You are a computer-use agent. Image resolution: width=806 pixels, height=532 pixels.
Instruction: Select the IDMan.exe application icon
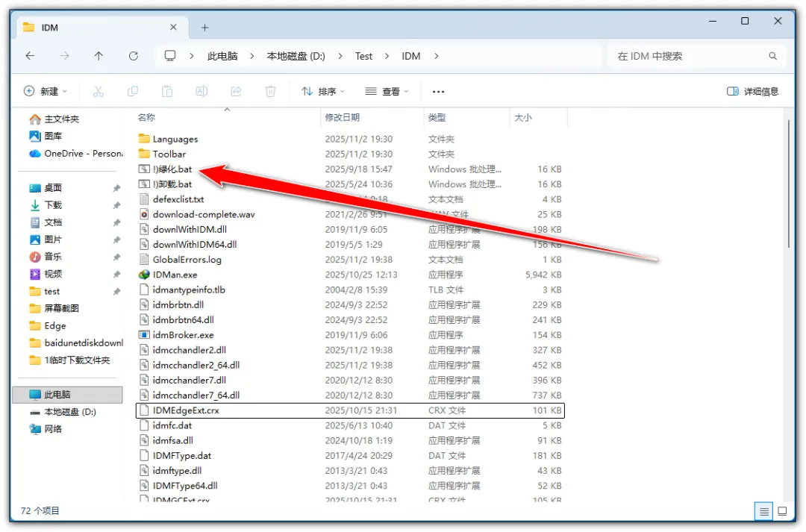tap(144, 275)
